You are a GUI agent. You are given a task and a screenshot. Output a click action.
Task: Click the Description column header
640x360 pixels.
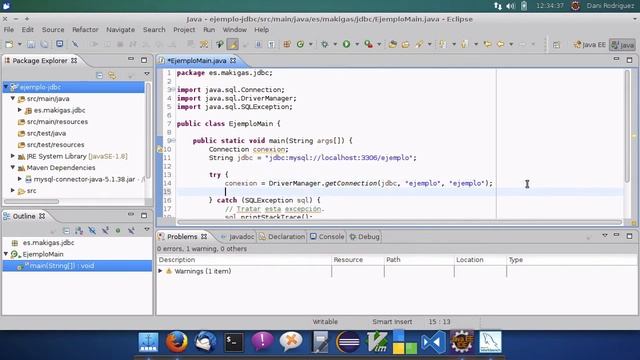tap(244, 260)
